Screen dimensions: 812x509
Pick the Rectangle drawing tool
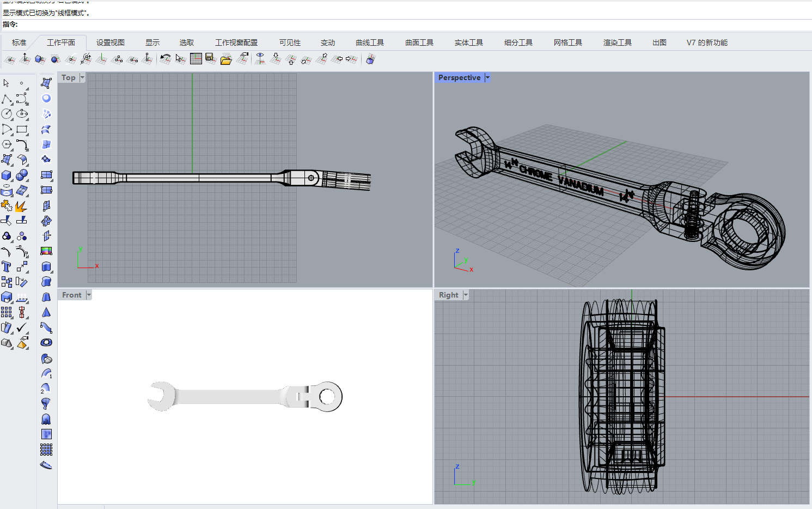click(x=22, y=130)
